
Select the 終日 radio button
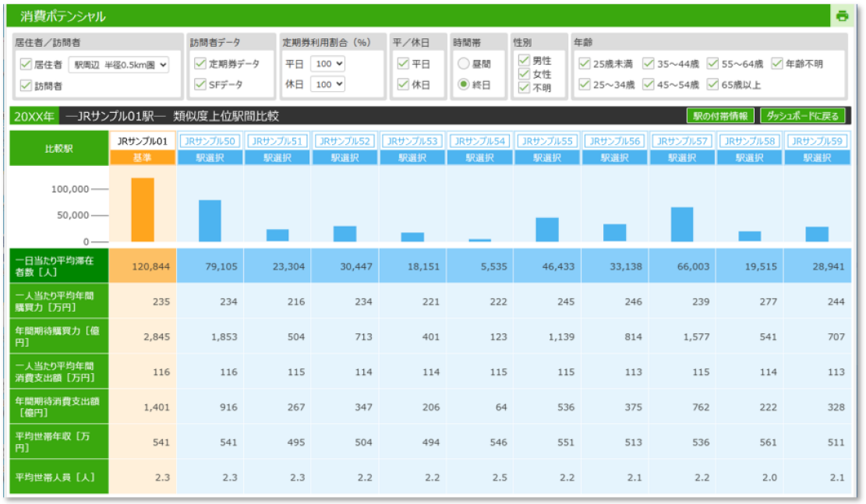463,84
